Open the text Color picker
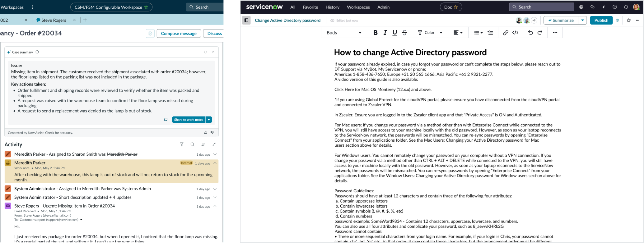644x243 pixels. [430, 33]
